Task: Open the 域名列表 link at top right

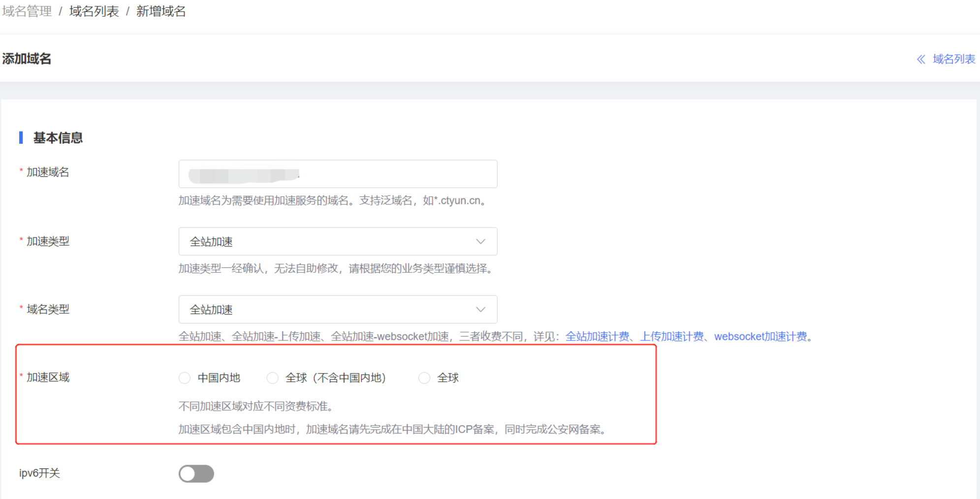Action: (954, 59)
